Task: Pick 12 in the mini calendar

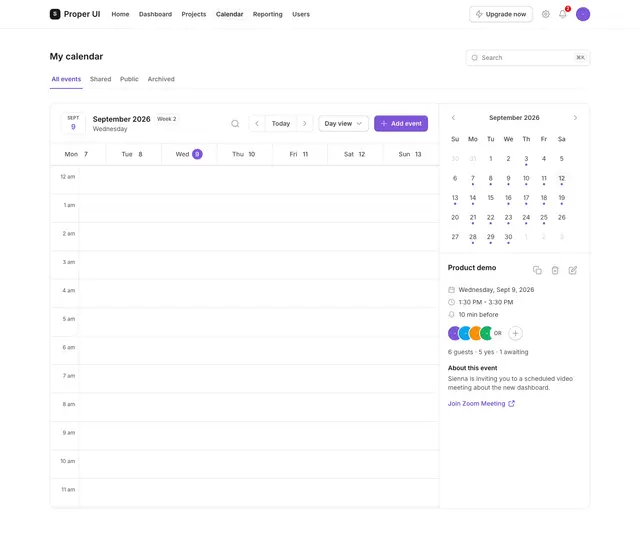Action: pyautogui.click(x=562, y=178)
